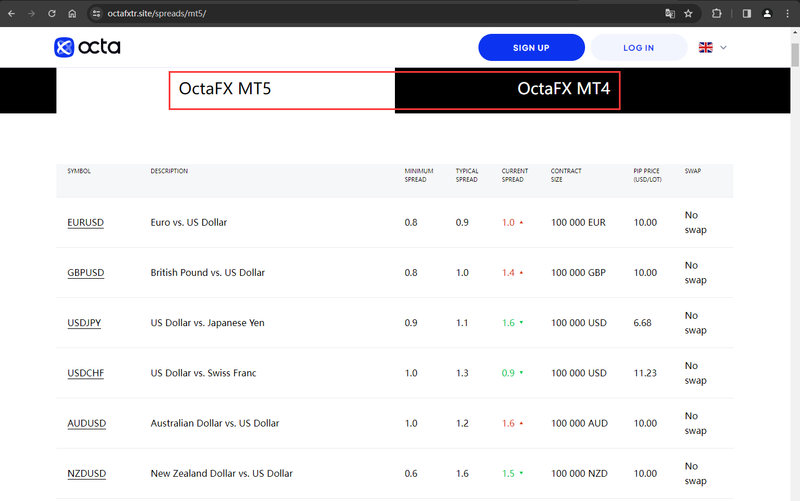Click the DESCRIPTION column header
This screenshot has height=501, width=800.
(169, 171)
